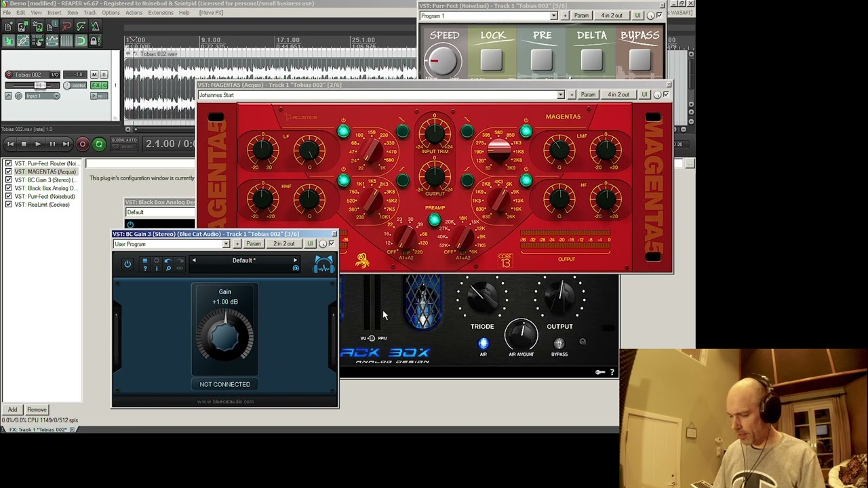Go to project start transport button
Viewport: 868px width, 488px height.
coord(10,144)
